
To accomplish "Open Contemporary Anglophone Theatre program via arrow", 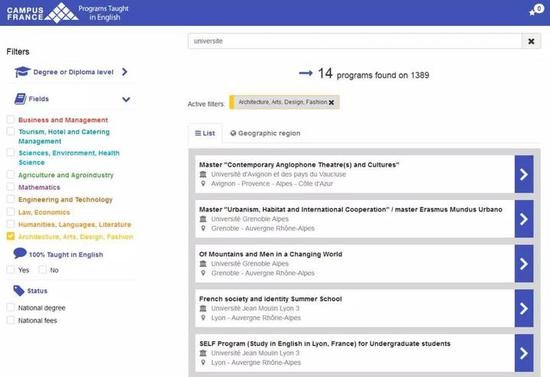I will (x=524, y=174).
